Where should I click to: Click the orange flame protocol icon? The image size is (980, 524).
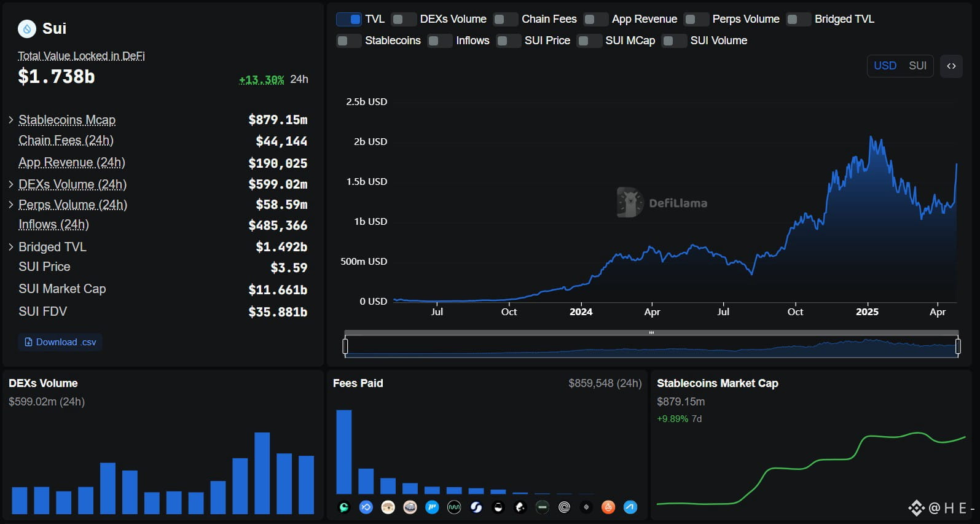[x=608, y=507]
